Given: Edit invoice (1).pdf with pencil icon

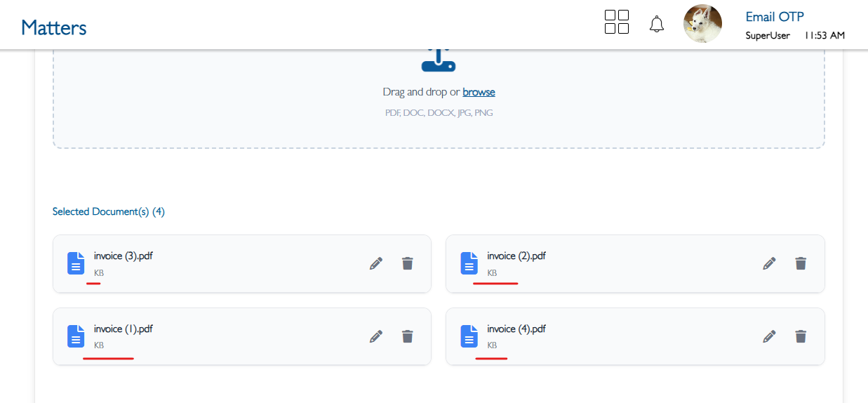Looking at the screenshot, I should point(376,336).
